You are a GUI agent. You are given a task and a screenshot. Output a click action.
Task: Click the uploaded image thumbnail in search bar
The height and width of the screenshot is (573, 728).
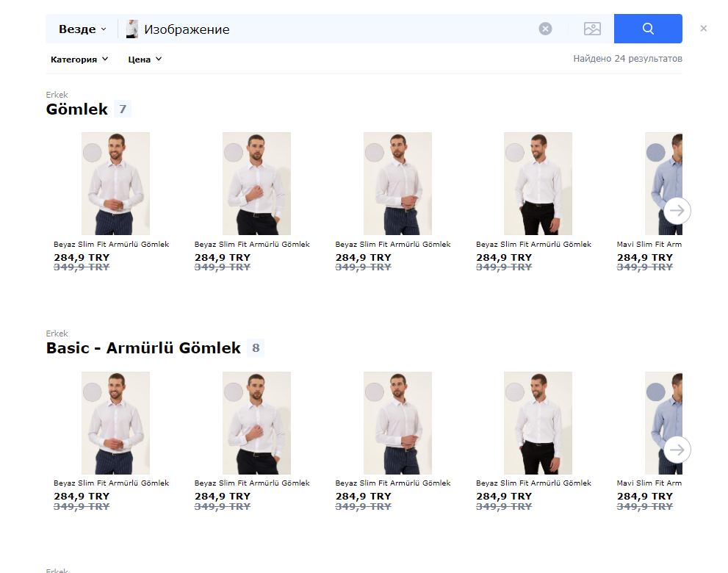point(131,29)
